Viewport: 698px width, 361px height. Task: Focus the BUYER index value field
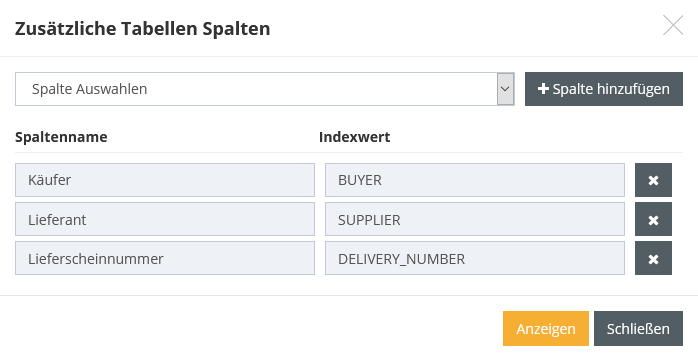click(x=475, y=180)
